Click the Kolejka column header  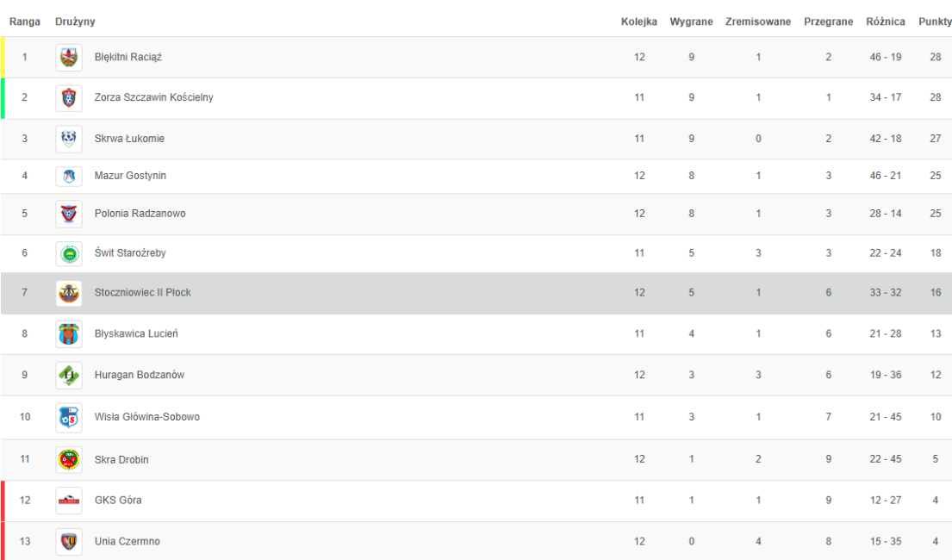coord(639,22)
